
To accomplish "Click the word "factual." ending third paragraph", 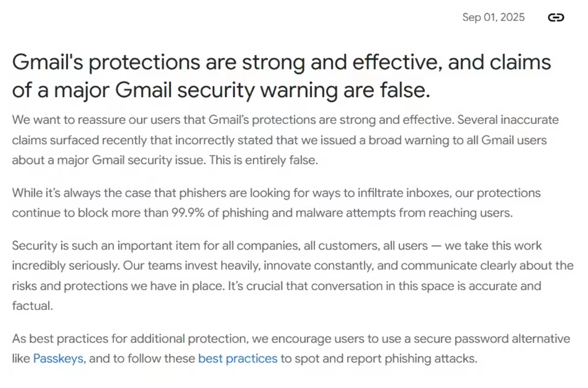I will pyautogui.click(x=32, y=306).
